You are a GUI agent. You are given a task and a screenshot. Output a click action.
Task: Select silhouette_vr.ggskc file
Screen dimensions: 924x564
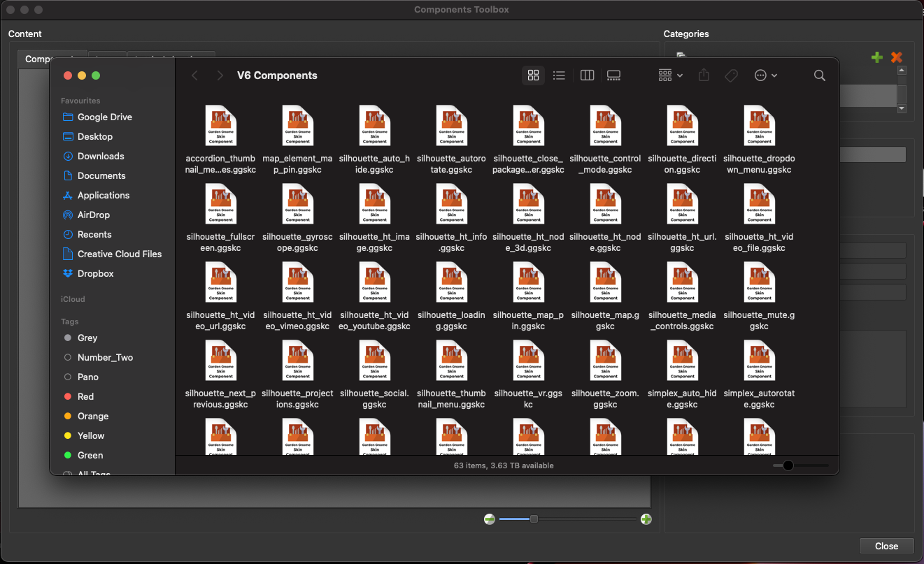click(x=528, y=375)
